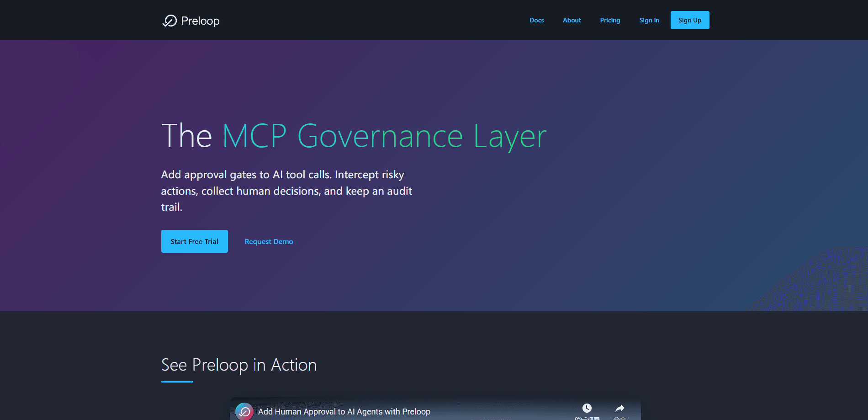Screen dimensions: 868x420
Task: Click the Watch later clock icon on the video
Action: 587,408
